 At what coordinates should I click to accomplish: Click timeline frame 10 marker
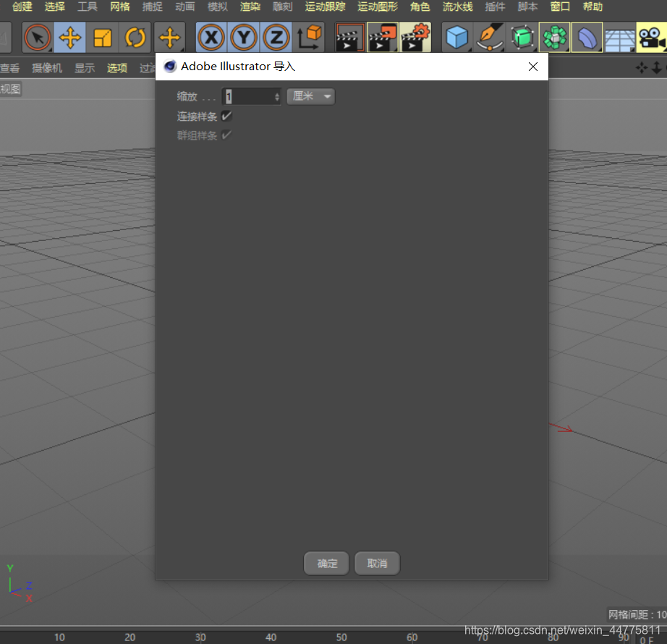coord(59,637)
